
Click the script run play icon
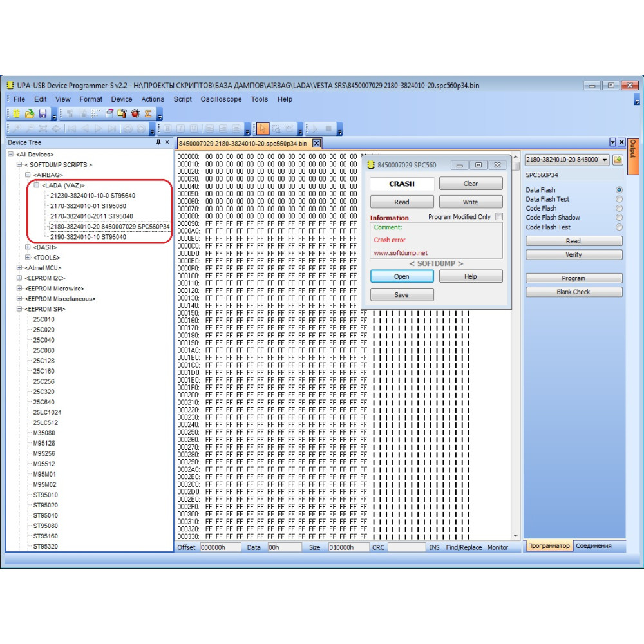316,129
